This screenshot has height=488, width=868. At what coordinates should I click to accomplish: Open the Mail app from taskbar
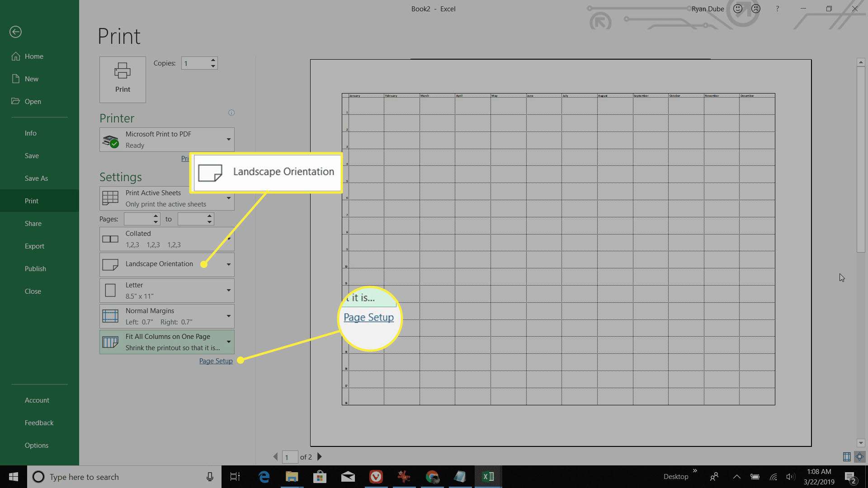click(348, 477)
